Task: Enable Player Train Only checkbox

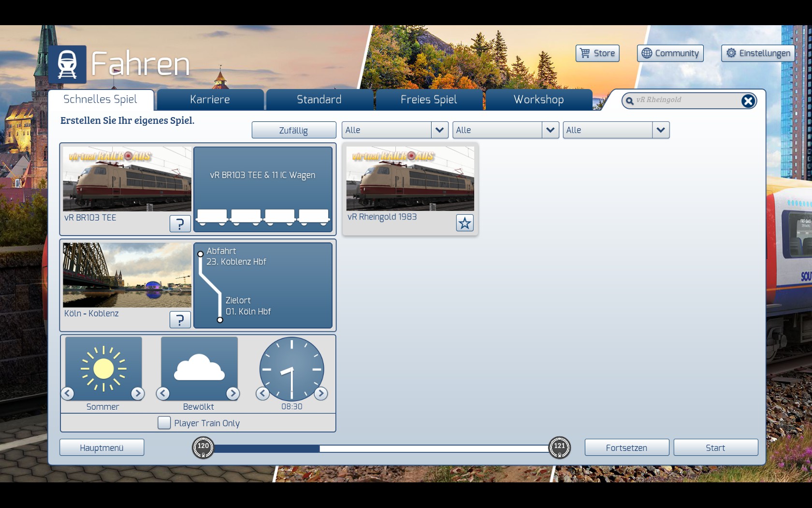Action: [164, 423]
